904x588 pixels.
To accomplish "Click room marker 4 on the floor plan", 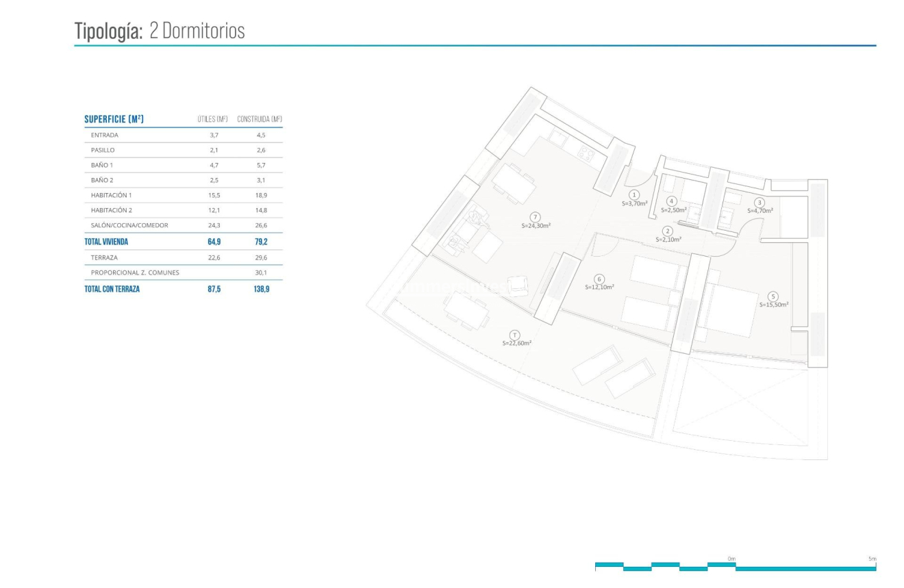I will click(x=672, y=201).
